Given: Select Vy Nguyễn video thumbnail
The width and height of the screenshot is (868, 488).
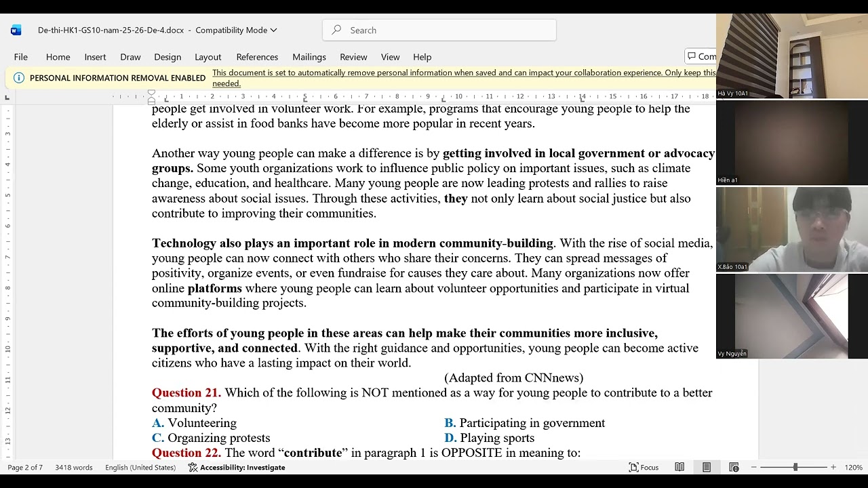Looking at the screenshot, I should pyautogui.click(x=792, y=317).
